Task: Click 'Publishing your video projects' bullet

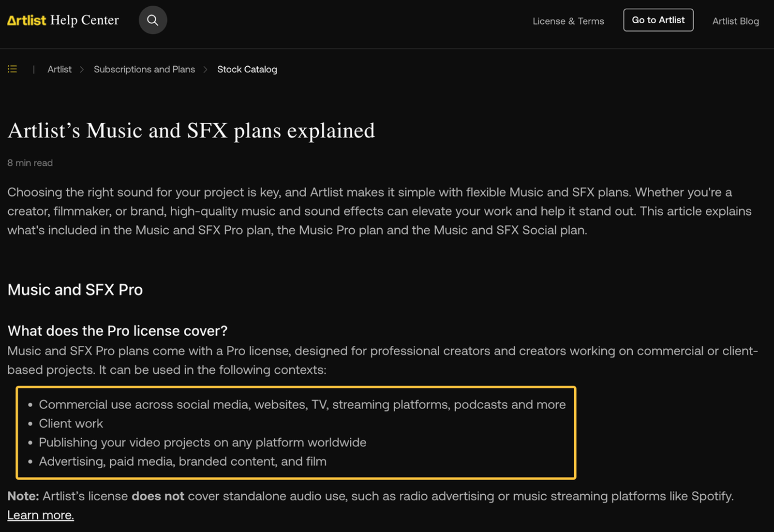Action: tap(202, 443)
